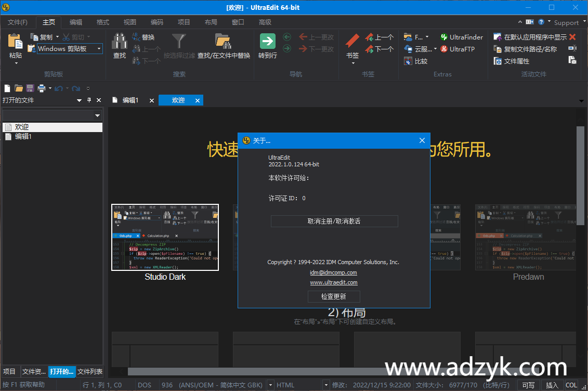This screenshot has width=588, height=391.
Task: Toggle 可写 (writable) mode in status bar
Action: pyautogui.click(x=528, y=385)
